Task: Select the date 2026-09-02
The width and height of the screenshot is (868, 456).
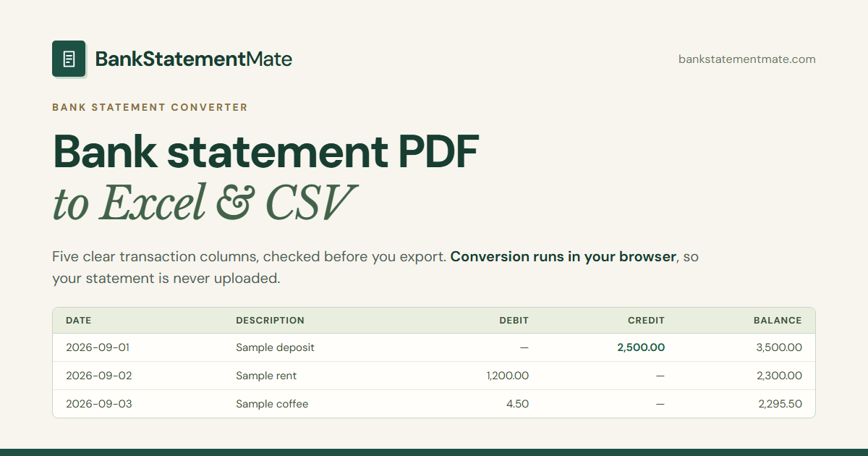Action: tap(99, 376)
